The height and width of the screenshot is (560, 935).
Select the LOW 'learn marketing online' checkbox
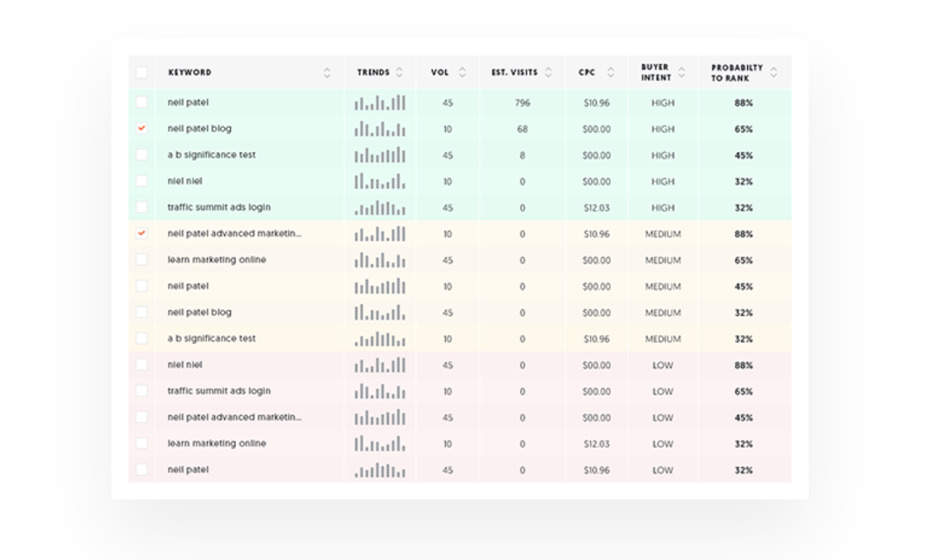point(141,444)
